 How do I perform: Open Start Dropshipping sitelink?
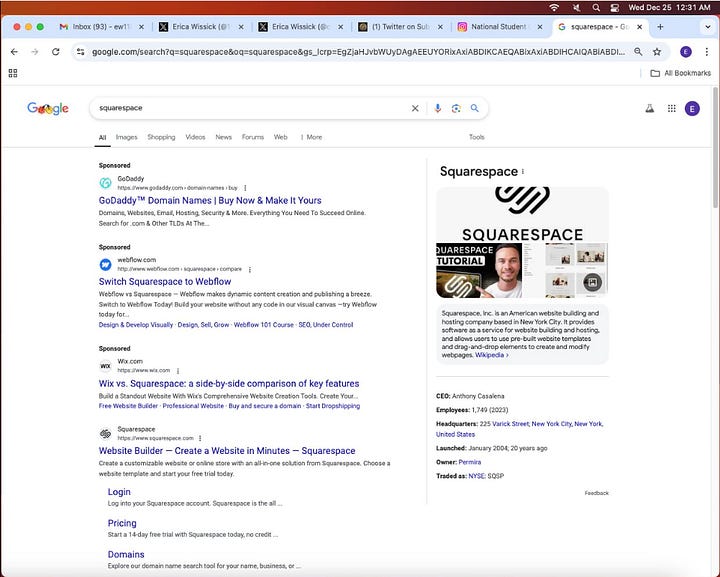[x=333, y=406]
